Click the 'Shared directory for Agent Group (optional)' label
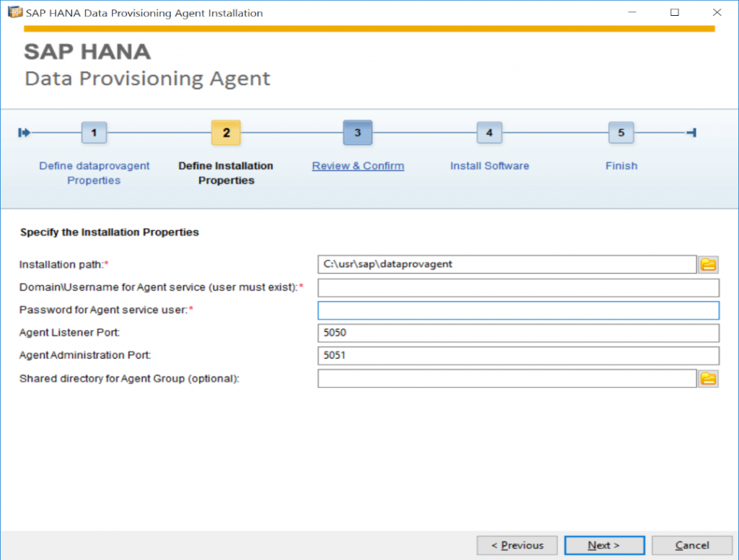This screenshot has height=560, width=739. click(x=129, y=379)
